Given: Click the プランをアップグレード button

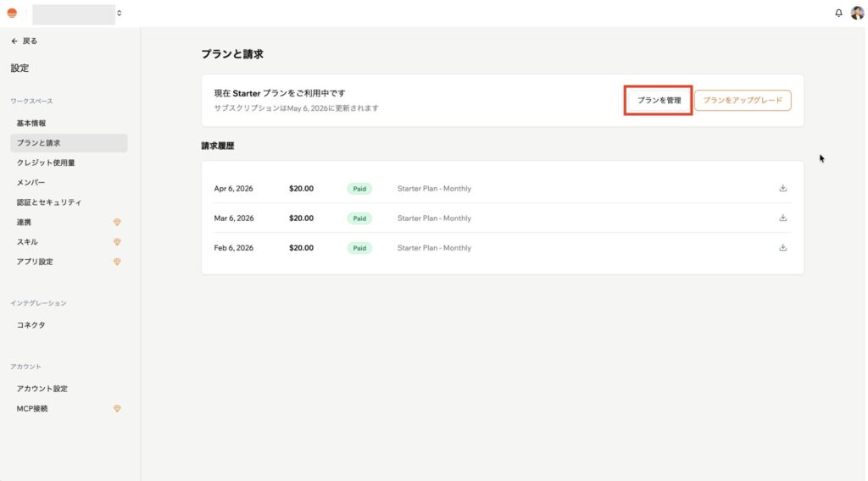Looking at the screenshot, I should 743,101.
